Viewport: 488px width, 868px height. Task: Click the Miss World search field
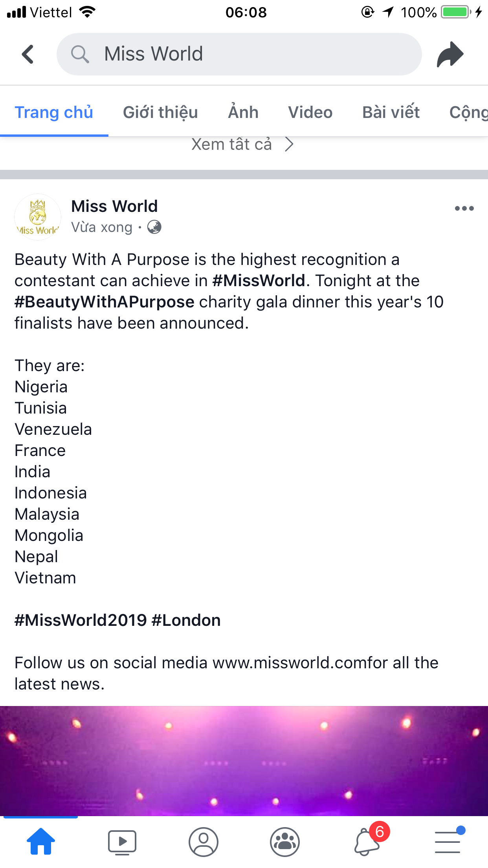[239, 54]
